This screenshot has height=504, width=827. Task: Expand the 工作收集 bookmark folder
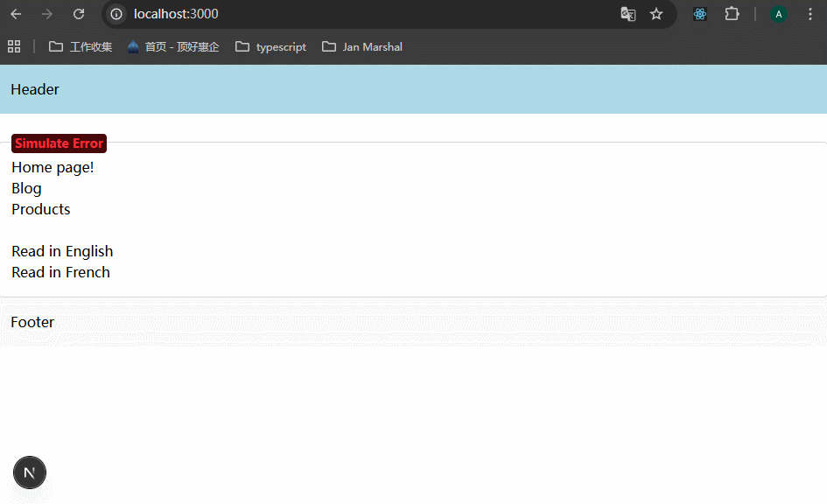[81, 46]
